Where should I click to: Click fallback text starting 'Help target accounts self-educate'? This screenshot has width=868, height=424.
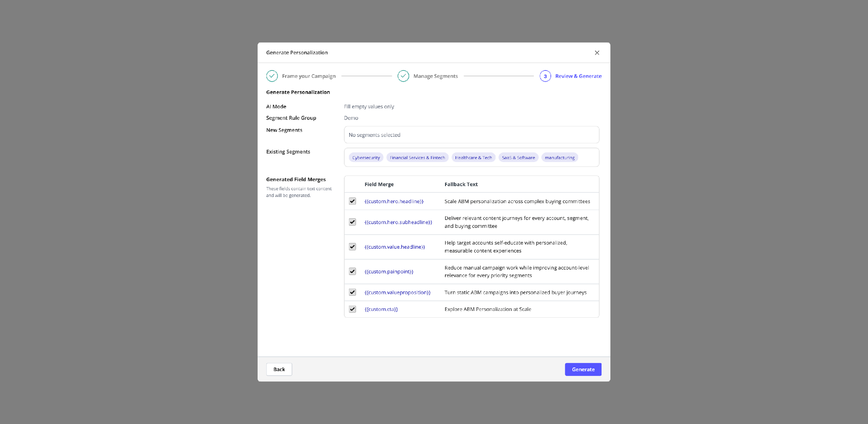point(506,247)
